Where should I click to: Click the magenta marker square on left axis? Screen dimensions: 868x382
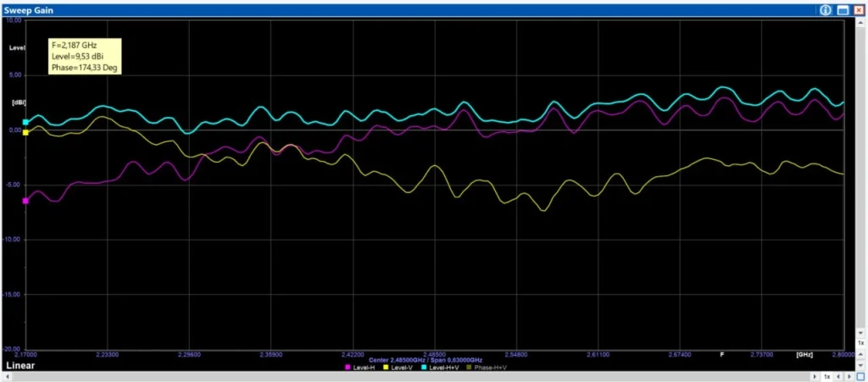25,202
